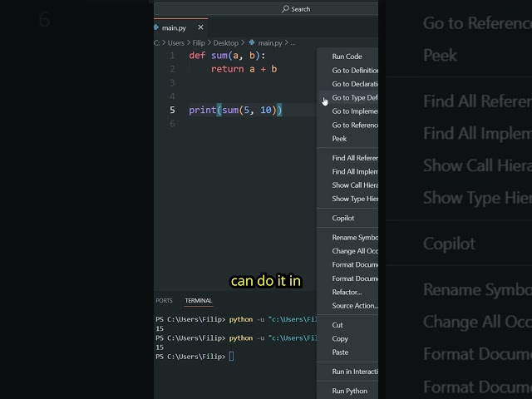Choose Go to Definition menu entry
The height and width of the screenshot is (399, 532).
(x=347, y=70)
